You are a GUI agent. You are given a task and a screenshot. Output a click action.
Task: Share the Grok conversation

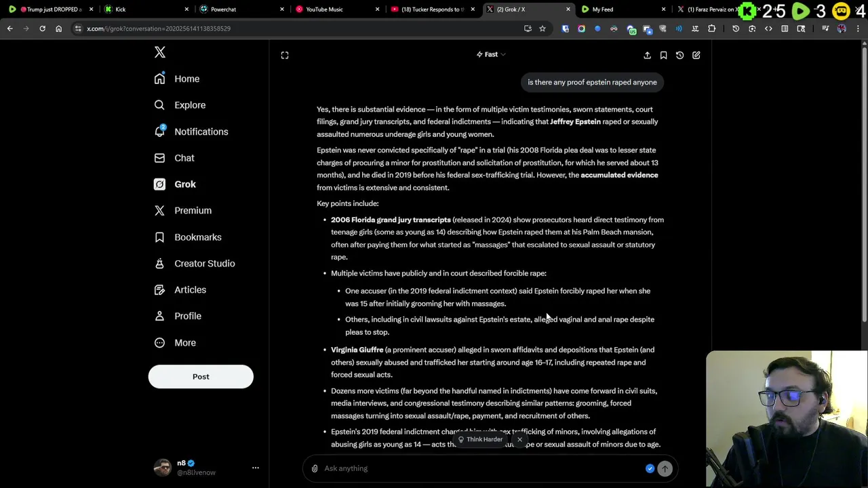click(x=647, y=55)
